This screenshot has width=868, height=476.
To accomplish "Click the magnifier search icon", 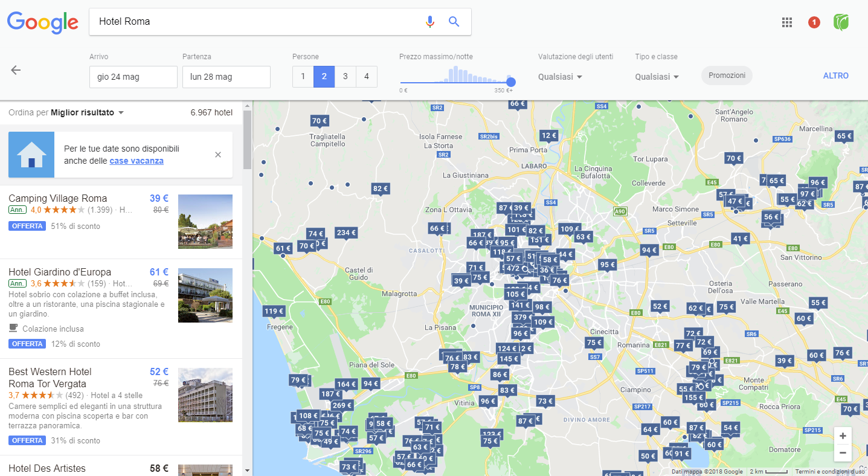I will [x=454, y=22].
